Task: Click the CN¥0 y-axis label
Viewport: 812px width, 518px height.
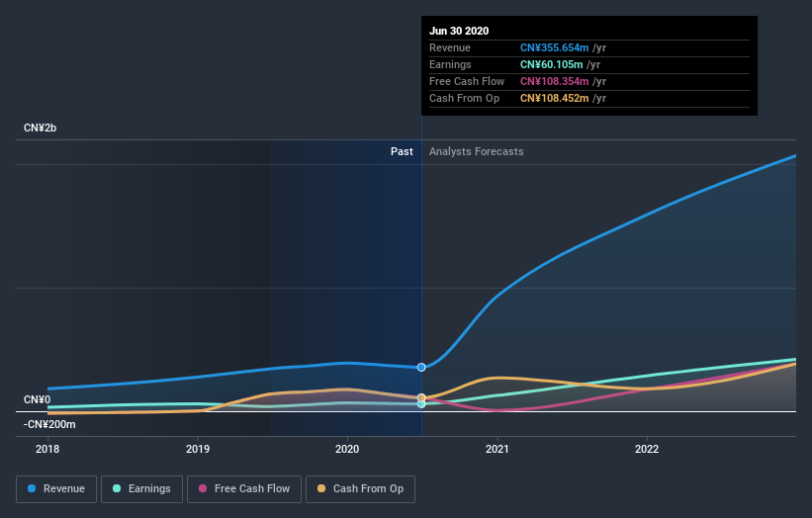Action: coord(37,399)
